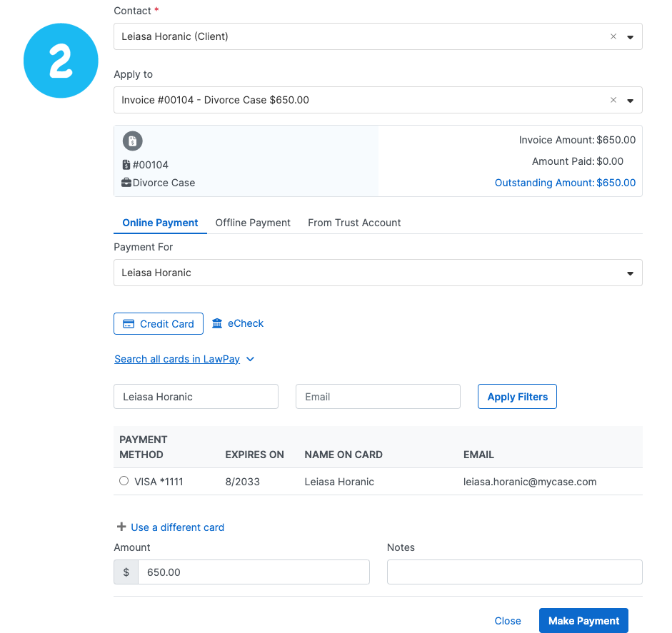Select the credit card icon in the Credit Card button
The height and width of the screenshot is (633, 672).
click(x=129, y=323)
